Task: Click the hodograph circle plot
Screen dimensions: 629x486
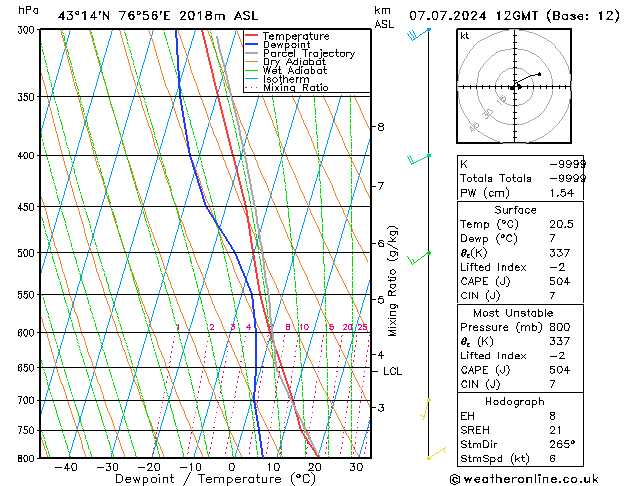Action: 516,87
